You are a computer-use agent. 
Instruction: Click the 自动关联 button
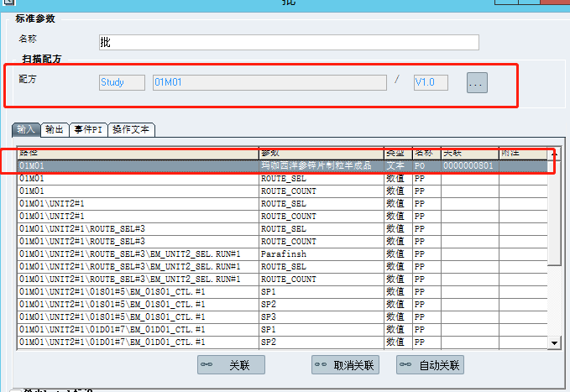[430, 365]
